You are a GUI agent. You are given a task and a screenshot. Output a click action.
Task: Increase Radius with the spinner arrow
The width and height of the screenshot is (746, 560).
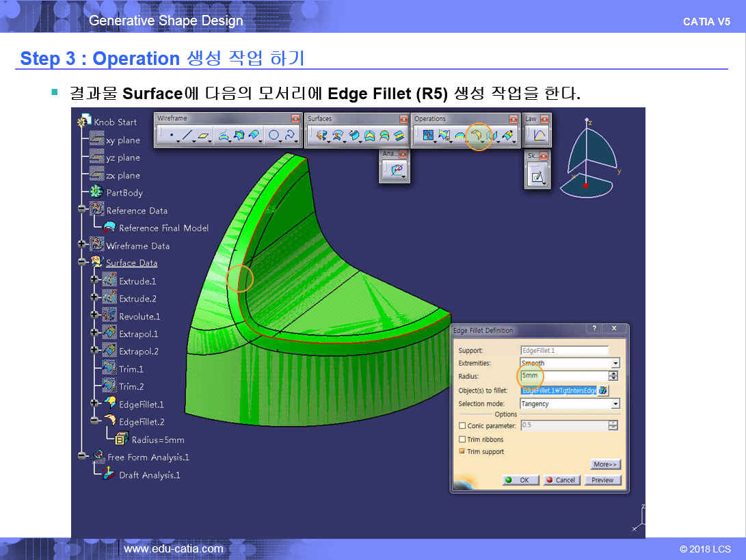(613, 373)
